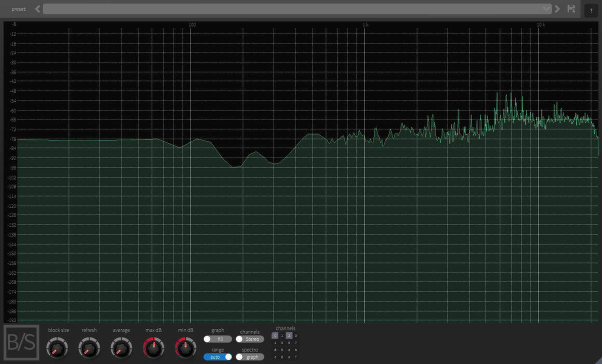Viewport: 602px width, 364px height.
Task: Click the refresh knob
Action: coord(89,347)
